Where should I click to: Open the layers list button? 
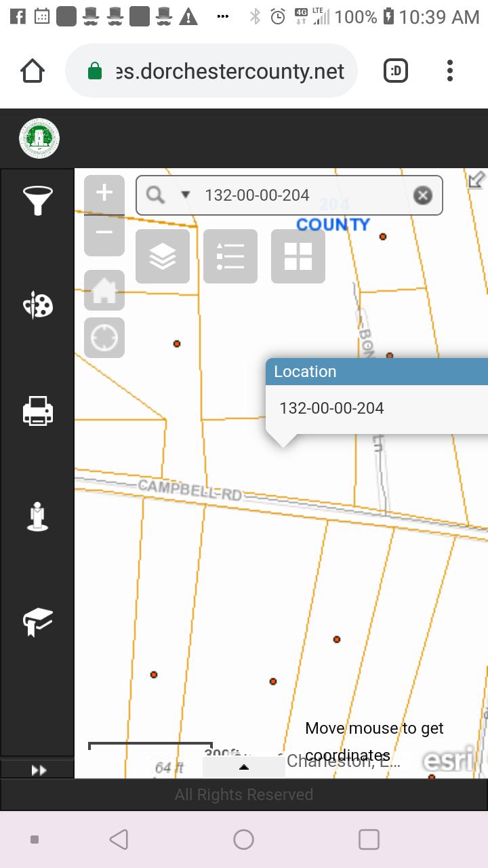coord(163,256)
